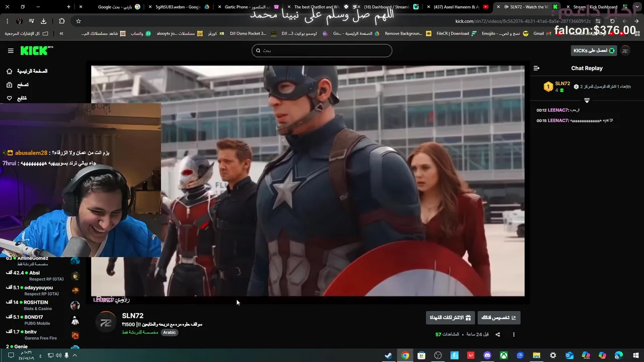Open the FileCR Download bookmark
The height and width of the screenshot is (362, 644).
tap(457, 34)
